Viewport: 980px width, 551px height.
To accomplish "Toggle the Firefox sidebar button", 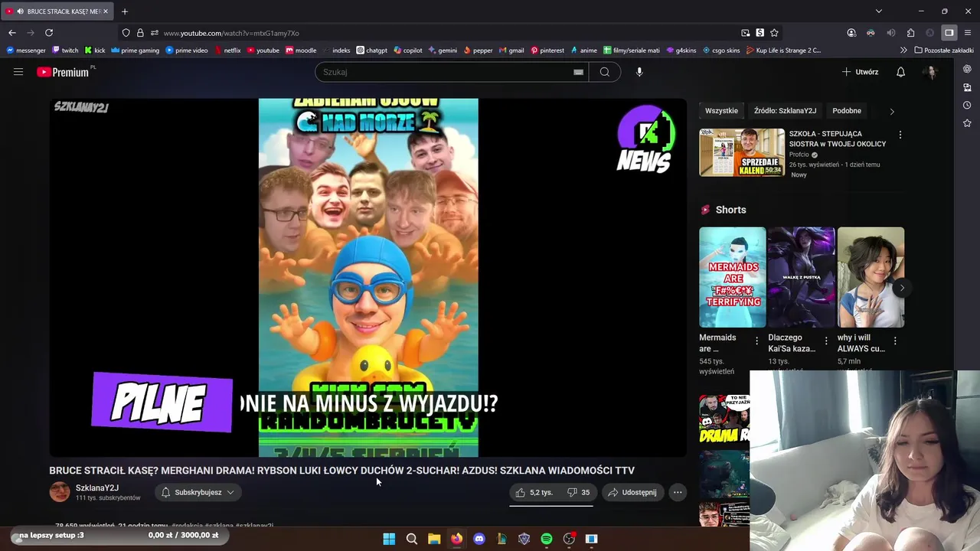I will coord(949,33).
